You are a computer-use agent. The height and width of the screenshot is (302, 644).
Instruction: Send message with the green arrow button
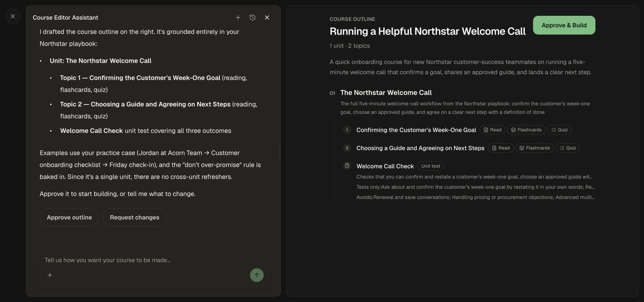pyautogui.click(x=257, y=275)
